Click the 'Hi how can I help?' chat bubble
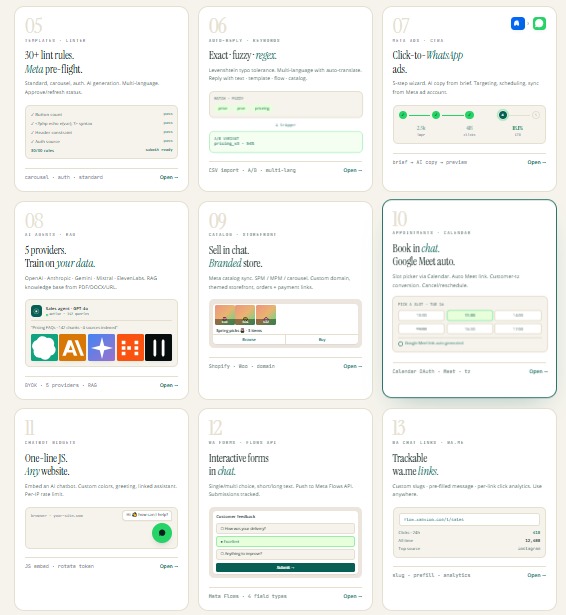This screenshot has height=615, width=566. tap(147, 515)
